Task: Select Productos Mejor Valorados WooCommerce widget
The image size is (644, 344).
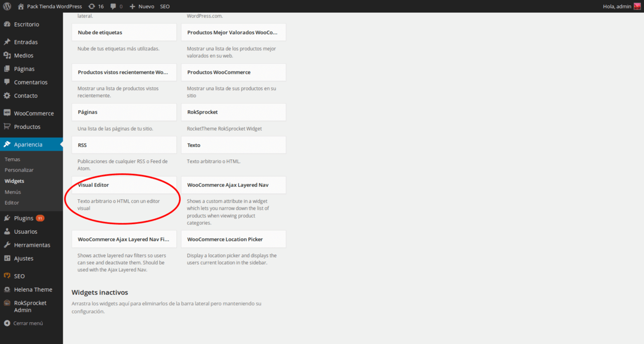Action: [x=233, y=32]
